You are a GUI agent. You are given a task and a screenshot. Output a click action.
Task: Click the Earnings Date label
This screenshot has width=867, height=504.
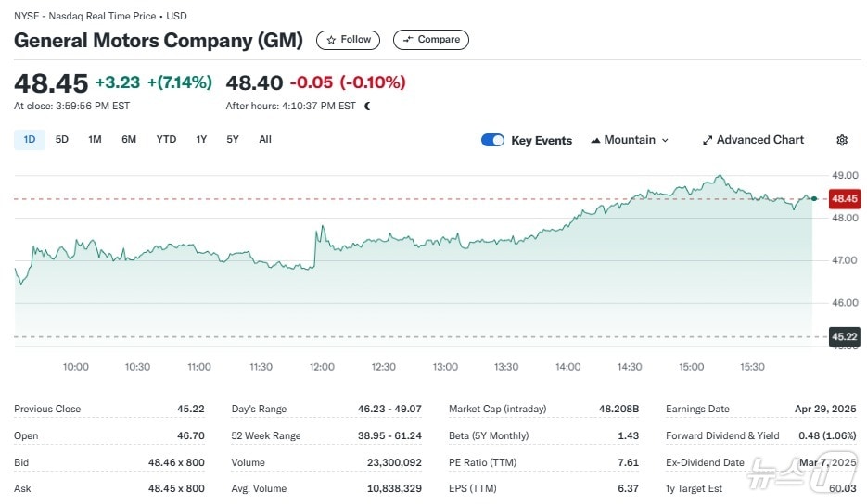click(x=697, y=409)
